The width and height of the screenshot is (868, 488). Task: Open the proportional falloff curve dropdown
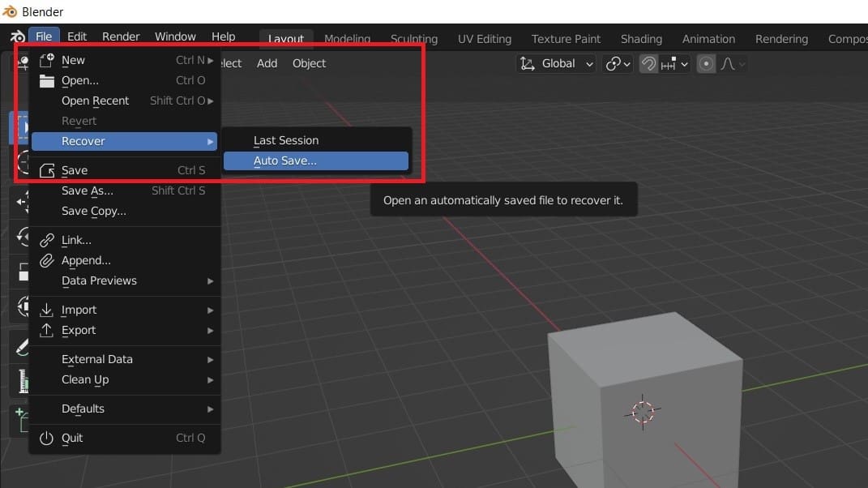733,64
